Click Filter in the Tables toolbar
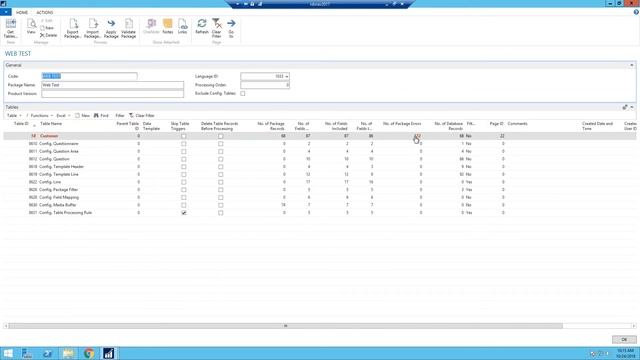 click(x=120, y=116)
